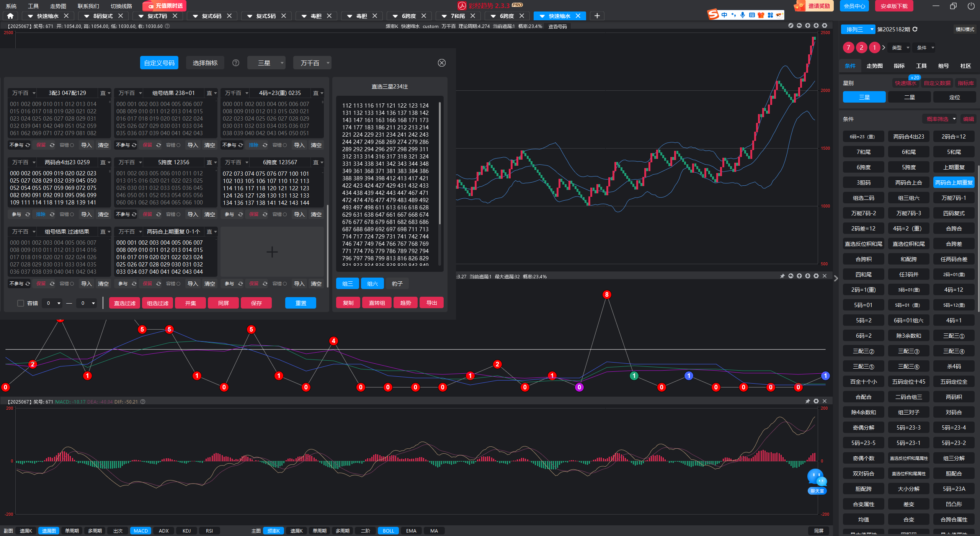980x536 pixels.
Task: Toggle 保留 on the 组号结果 过滤结果 card
Action: tap(45, 284)
